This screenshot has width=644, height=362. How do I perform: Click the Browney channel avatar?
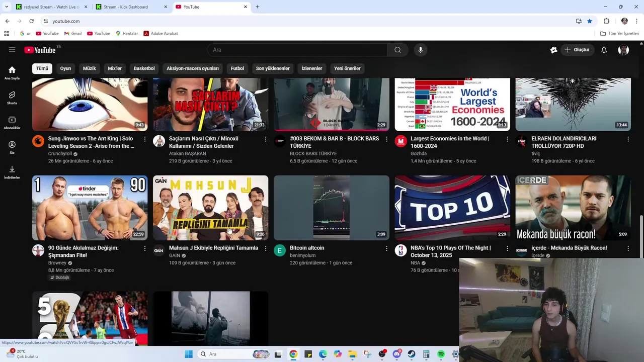[x=38, y=250]
